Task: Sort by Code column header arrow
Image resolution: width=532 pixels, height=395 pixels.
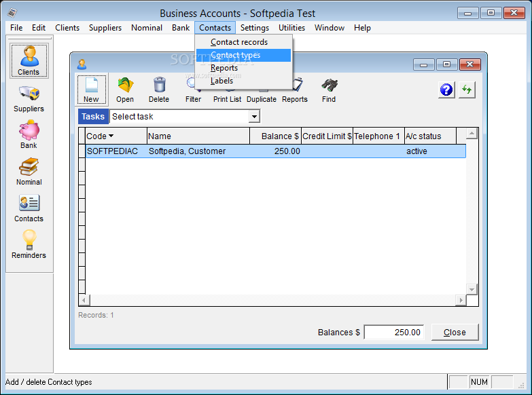Action: click(x=111, y=136)
